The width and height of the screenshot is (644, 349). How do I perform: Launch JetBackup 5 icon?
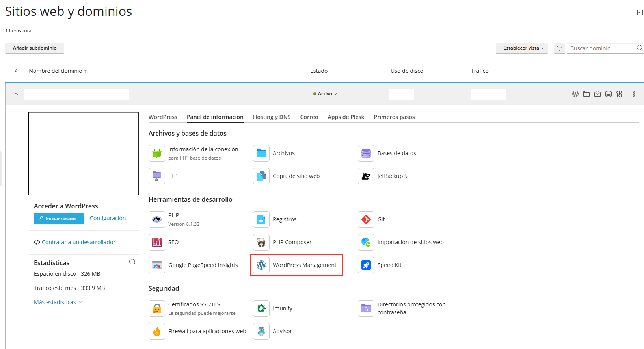366,176
